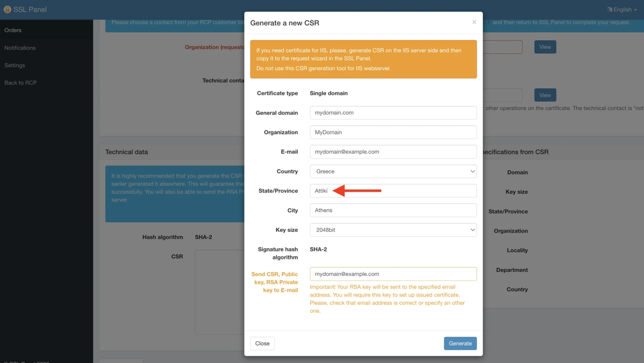Open Settings in the sidebar
Image resolution: width=644 pixels, height=363 pixels.
click(x=46, y=65)
